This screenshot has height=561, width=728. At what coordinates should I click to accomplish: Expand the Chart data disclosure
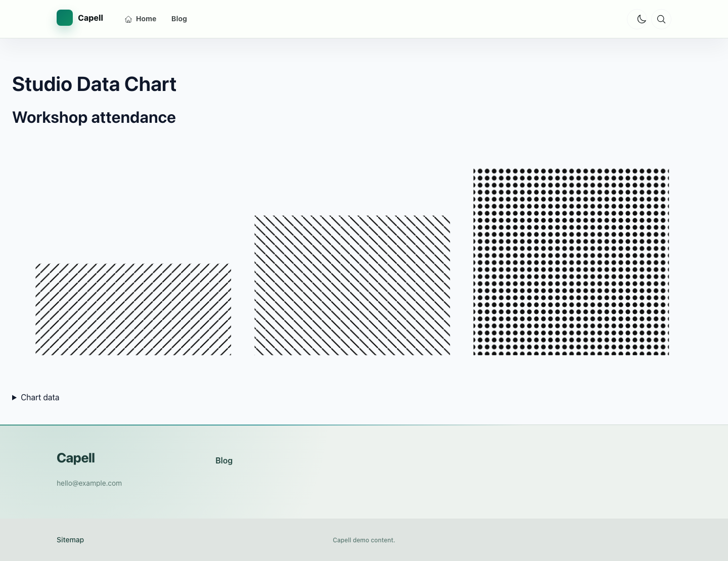[36, 397]
